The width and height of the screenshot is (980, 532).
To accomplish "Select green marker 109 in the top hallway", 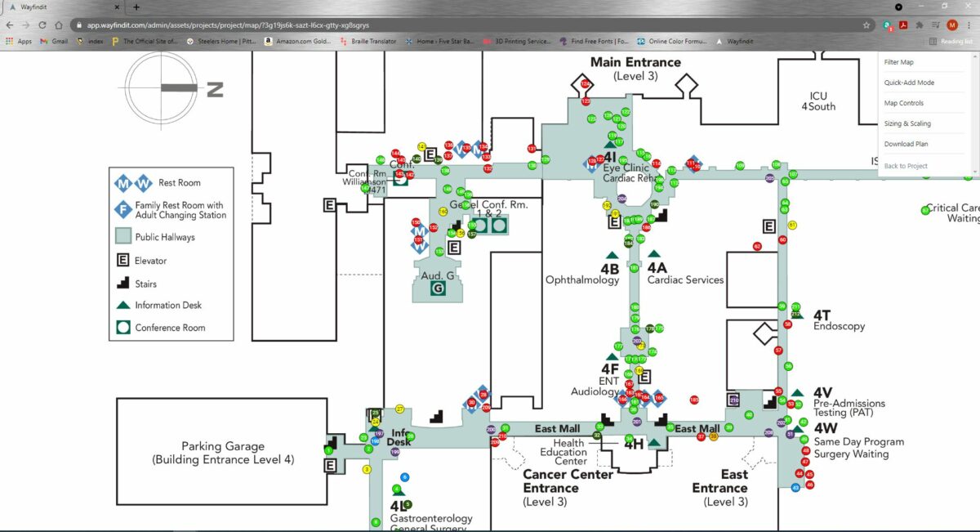I will tap(740, 166).
